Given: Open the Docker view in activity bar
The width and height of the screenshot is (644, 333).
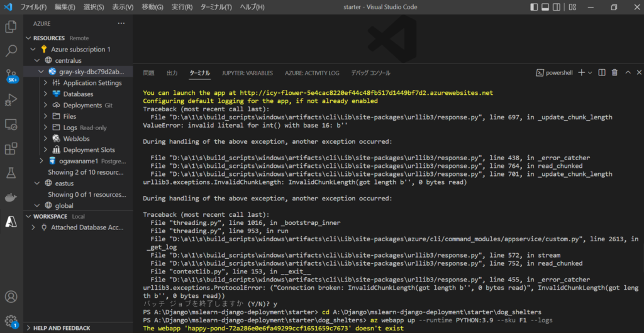Looking at the screenshot, I should coord(11,198).
